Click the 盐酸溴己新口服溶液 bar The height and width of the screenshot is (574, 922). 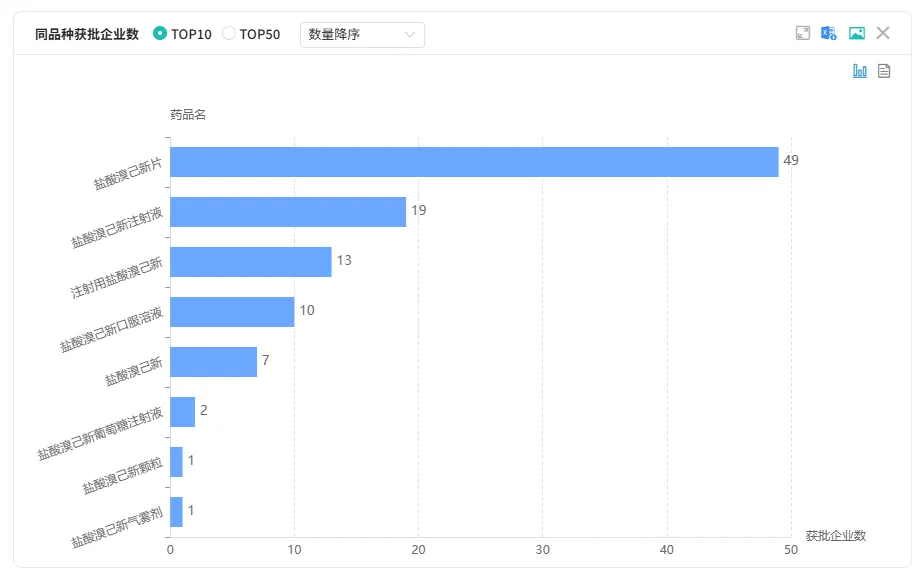point(232,312)
